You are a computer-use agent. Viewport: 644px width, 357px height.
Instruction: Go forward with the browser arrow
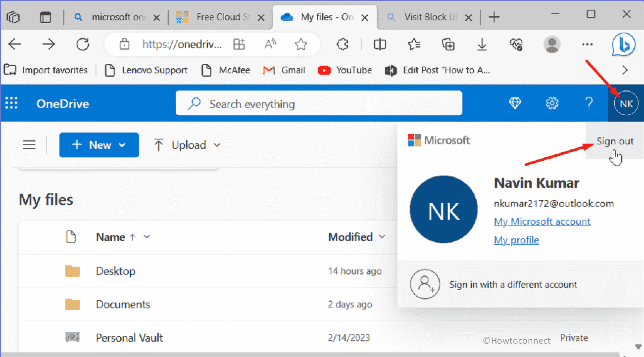pyautogui.click(x=49, y=45)
